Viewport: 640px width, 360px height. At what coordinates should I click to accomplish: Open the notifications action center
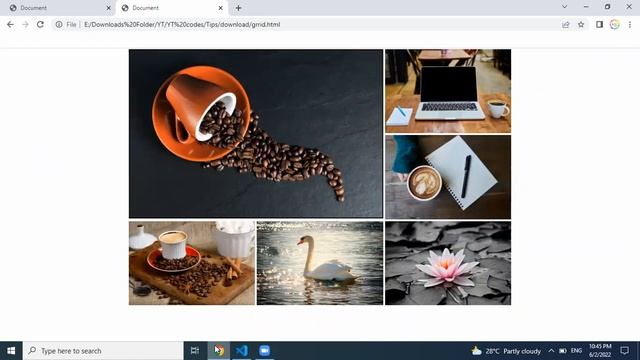point(624,351)
